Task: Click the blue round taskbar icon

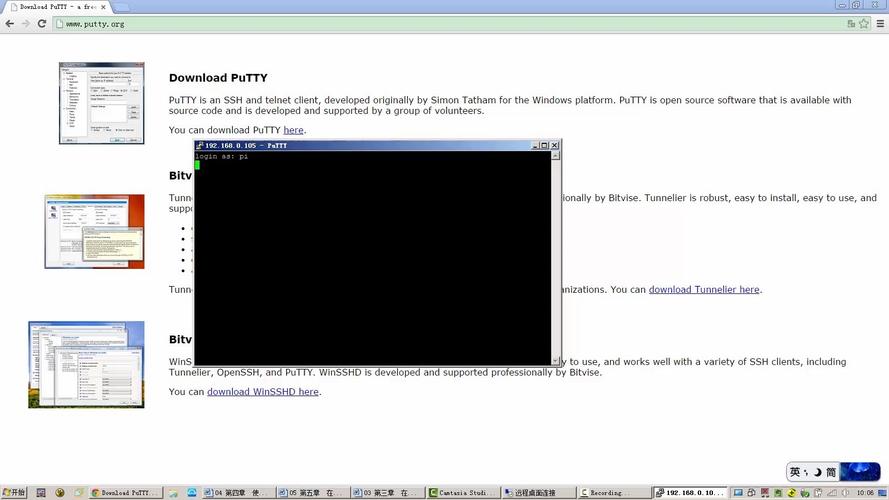Action: click(x=192, y=493)
